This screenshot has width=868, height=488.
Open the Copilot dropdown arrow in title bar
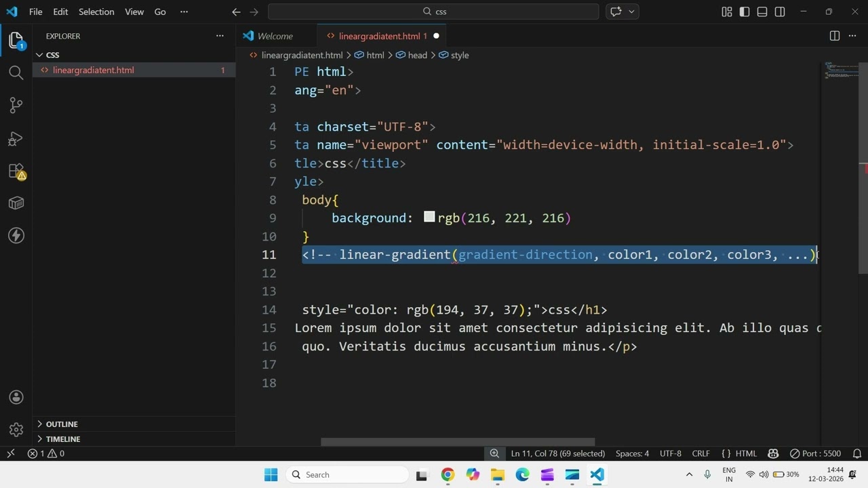click(x=632, y=12)
